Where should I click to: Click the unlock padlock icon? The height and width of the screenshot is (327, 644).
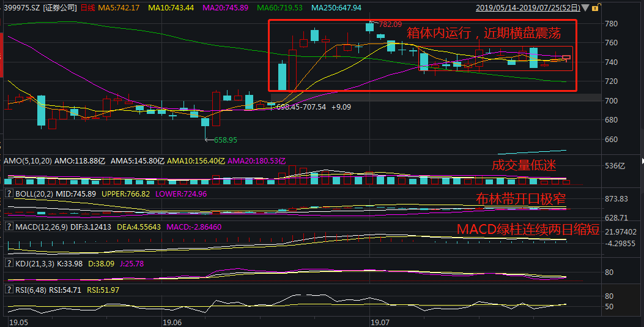click(x=595, y=7)
